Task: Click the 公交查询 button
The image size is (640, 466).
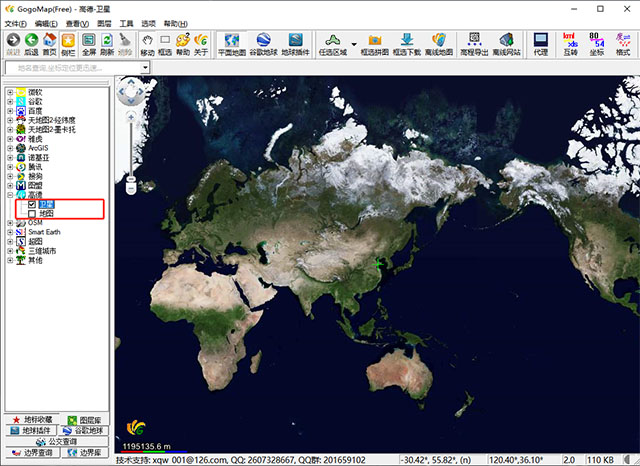Action: (55, 441)
